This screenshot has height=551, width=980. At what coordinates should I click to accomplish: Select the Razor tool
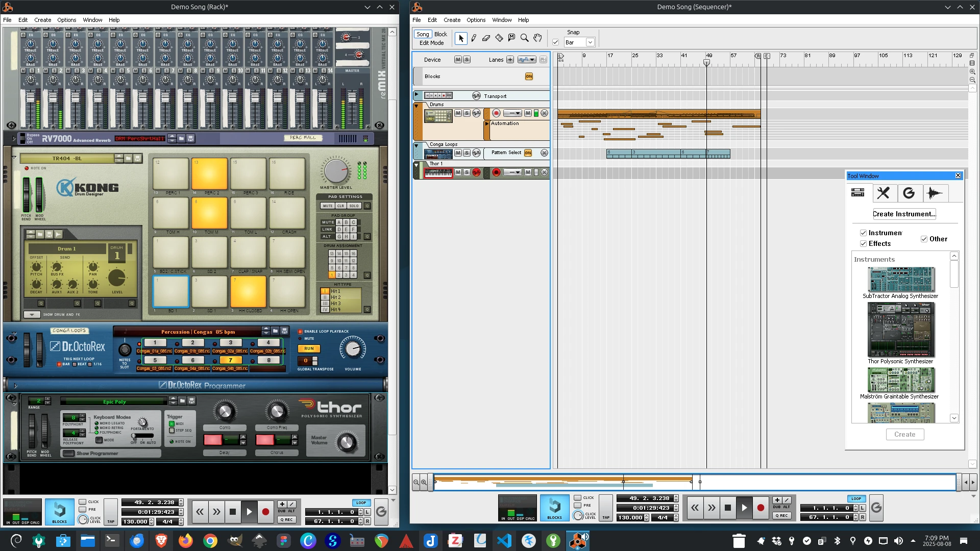499,38
